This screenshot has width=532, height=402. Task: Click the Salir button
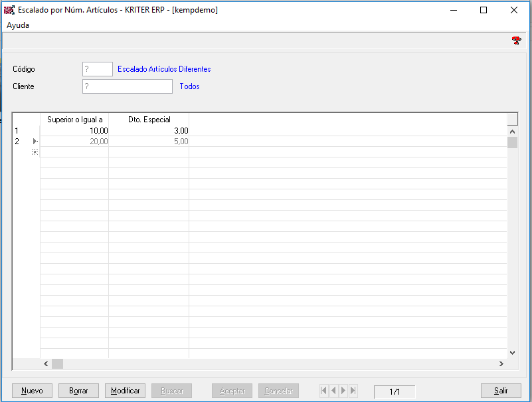(x=501, y=391)
